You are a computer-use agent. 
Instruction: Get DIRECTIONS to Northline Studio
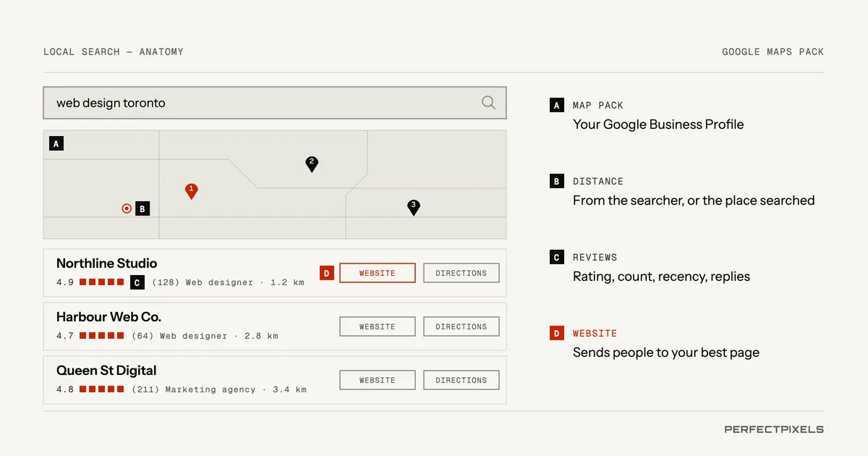click(x=461, y=273)
